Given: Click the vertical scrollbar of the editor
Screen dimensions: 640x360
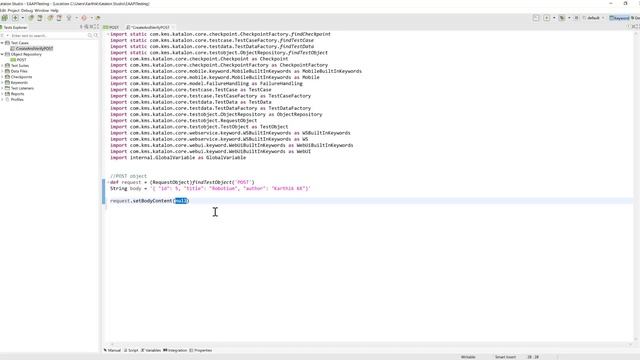Looking at the screenshot, I should (636, 186).
